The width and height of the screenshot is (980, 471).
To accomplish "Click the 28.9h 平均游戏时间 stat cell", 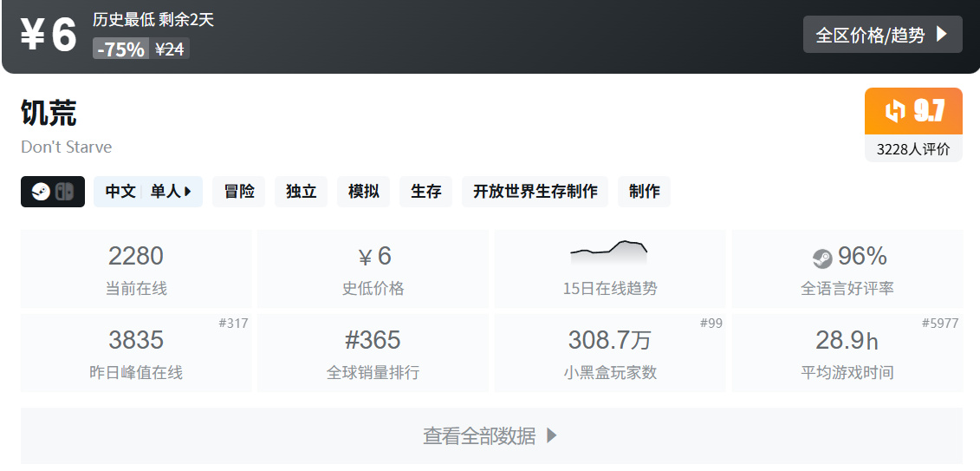I will click(847, 353).
